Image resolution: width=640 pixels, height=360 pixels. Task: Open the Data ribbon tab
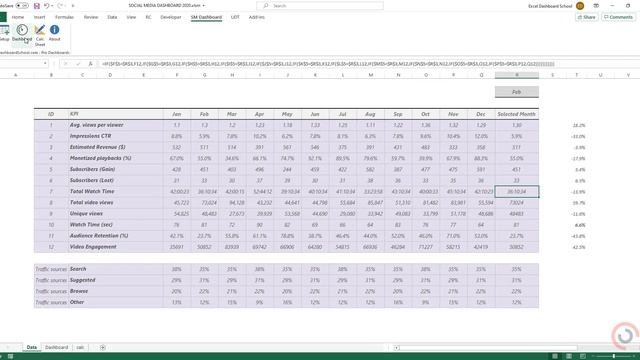click(112, 17)
